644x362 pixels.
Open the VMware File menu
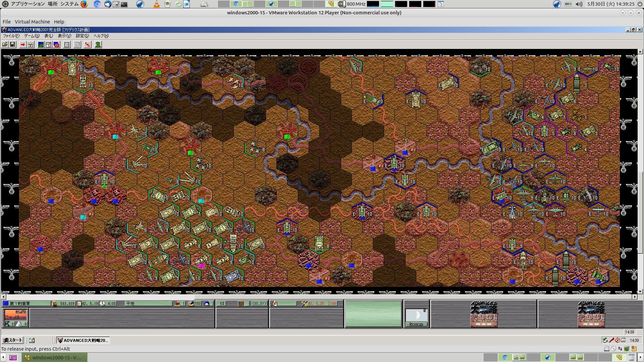pyautogui.click(x=7, y=22)
